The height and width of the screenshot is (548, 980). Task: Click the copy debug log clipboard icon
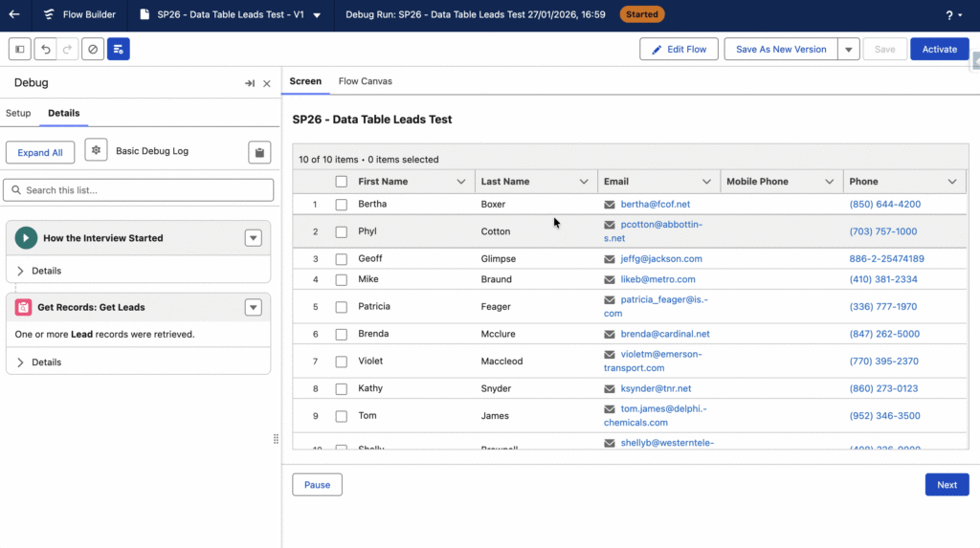point(258,152)
